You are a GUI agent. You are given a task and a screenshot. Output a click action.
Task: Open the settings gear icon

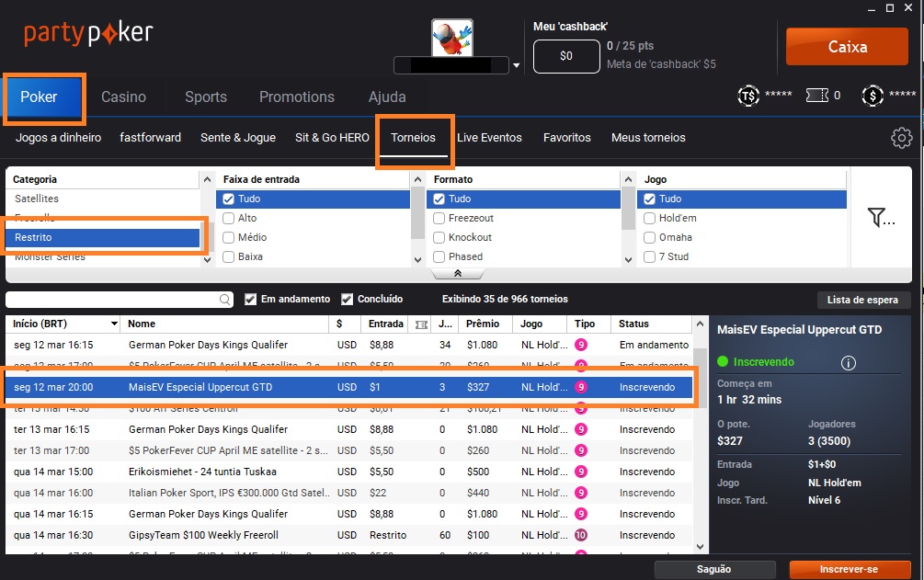pos(901,137)
